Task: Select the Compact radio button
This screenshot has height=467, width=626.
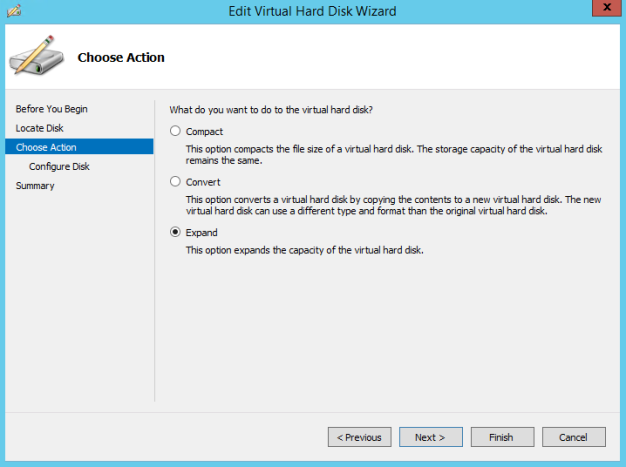Action: 176,131
